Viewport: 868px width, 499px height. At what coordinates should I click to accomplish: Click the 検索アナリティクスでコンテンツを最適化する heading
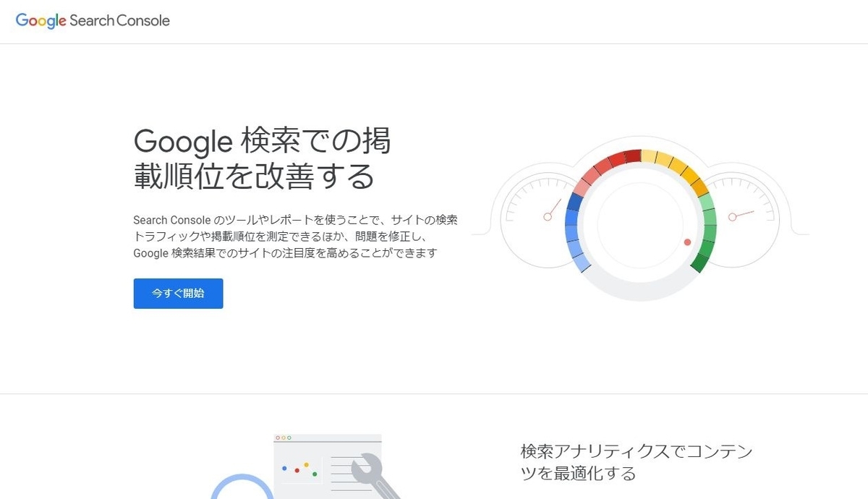pyautogui.click(x=635, y=463)
